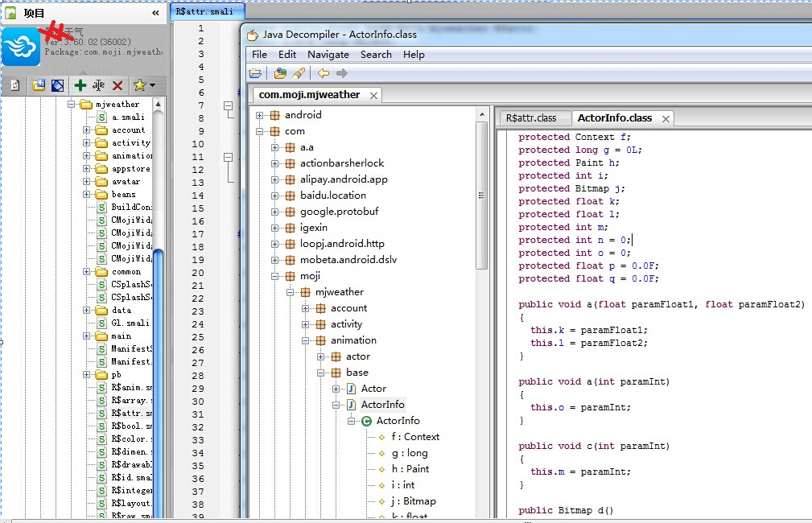Collapse the project panel with double chevron

click(x=155, y=13)
